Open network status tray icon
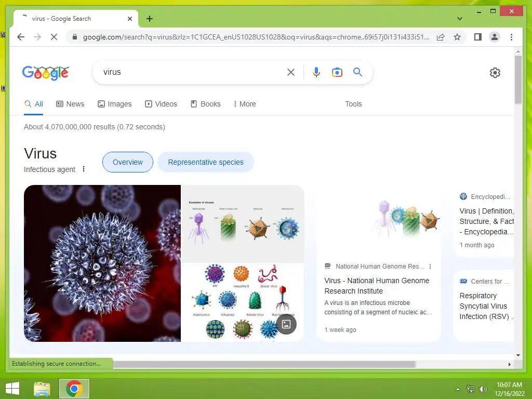This screenshot has height=399, width=532. 471,389
